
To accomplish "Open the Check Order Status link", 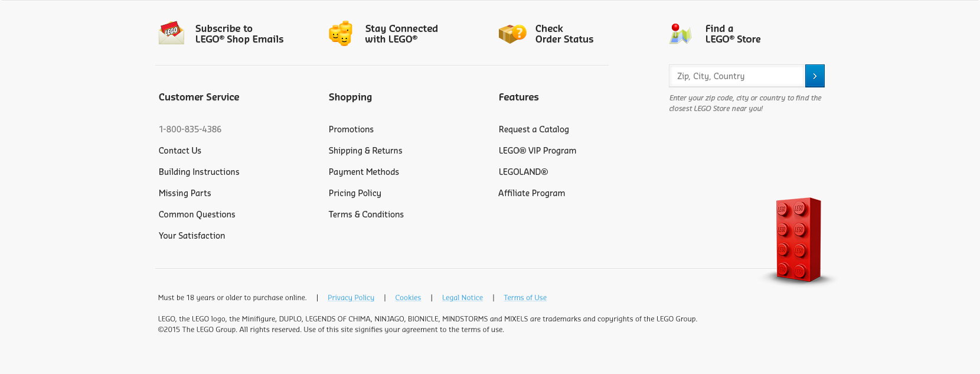I will pyautogui.click(x=564, y=34).
